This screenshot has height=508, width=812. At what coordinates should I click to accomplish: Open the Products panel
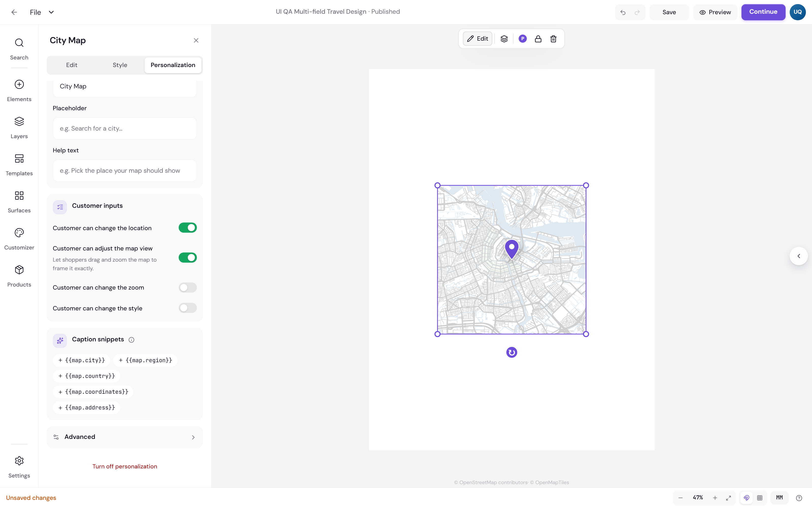coord(19,276)
